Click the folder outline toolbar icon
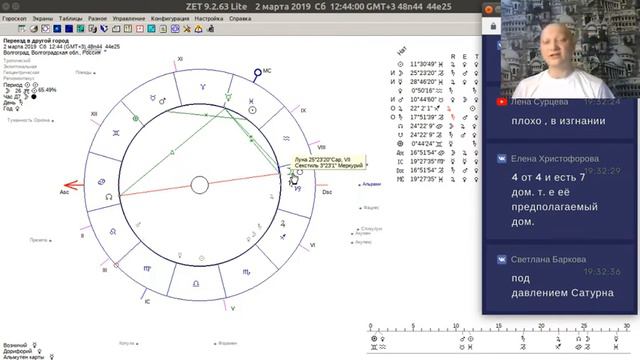Image resolution: width=640 pixels, height=360 pixels. 116,29
